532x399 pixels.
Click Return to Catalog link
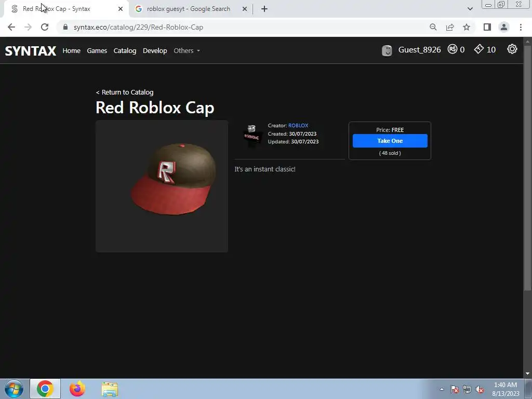pyautogui.click(x=125, y=92)
